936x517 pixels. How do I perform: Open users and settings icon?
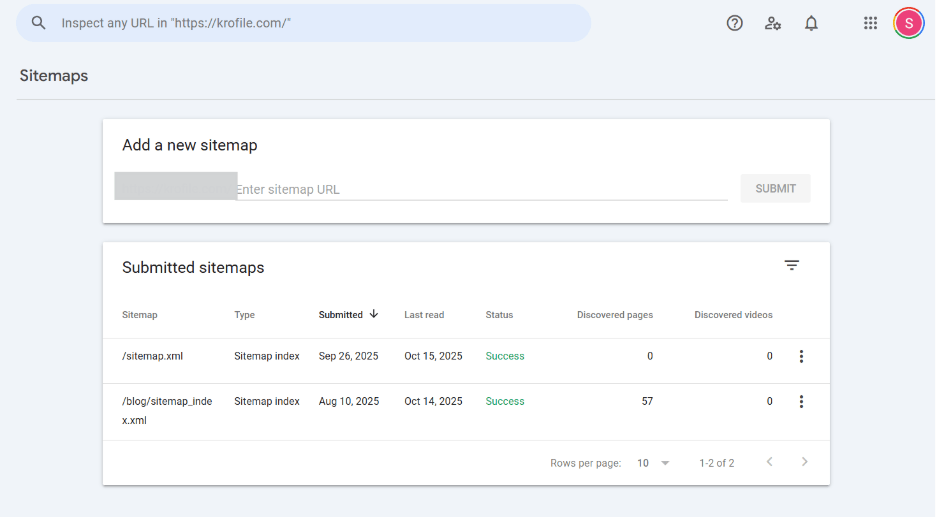[773, 23]
